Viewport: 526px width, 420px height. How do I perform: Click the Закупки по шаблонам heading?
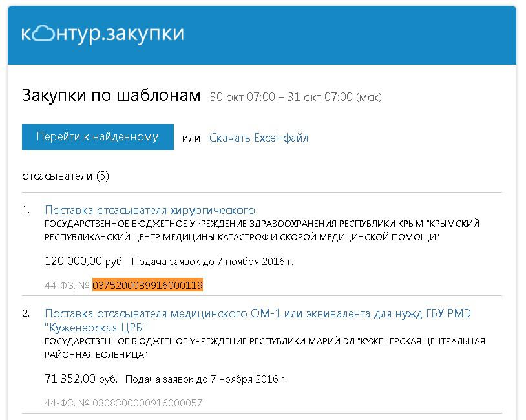(111, 95)
